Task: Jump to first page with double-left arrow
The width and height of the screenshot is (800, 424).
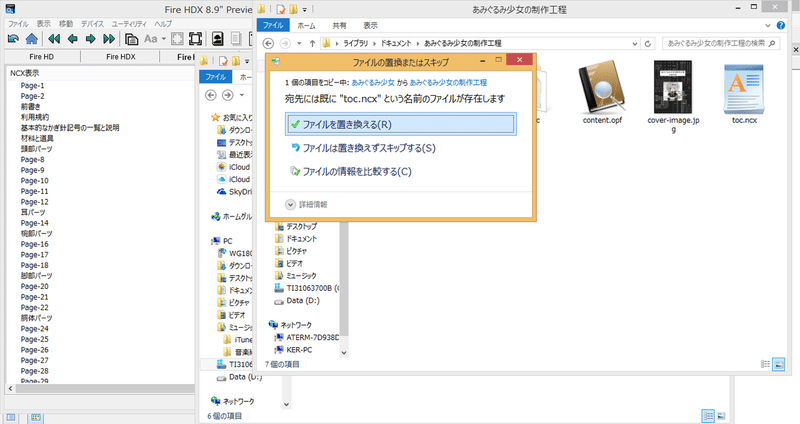Action: [x=54, y=39]
